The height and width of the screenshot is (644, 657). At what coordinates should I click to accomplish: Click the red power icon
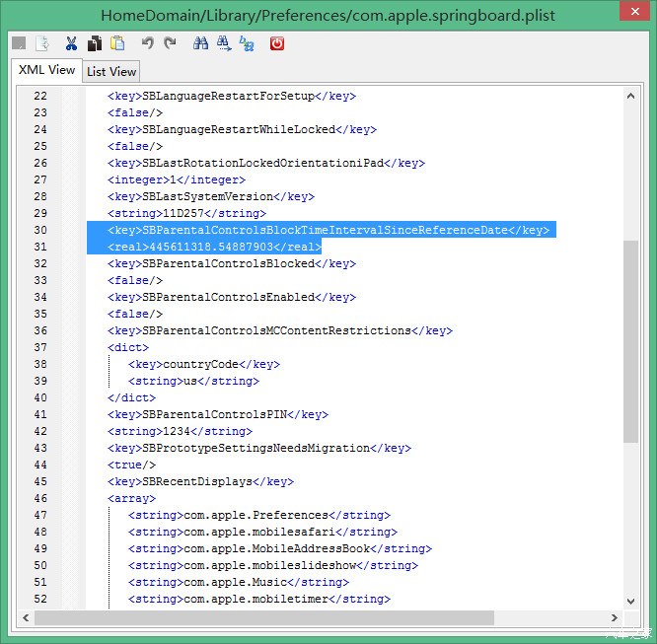click(277, 43)
